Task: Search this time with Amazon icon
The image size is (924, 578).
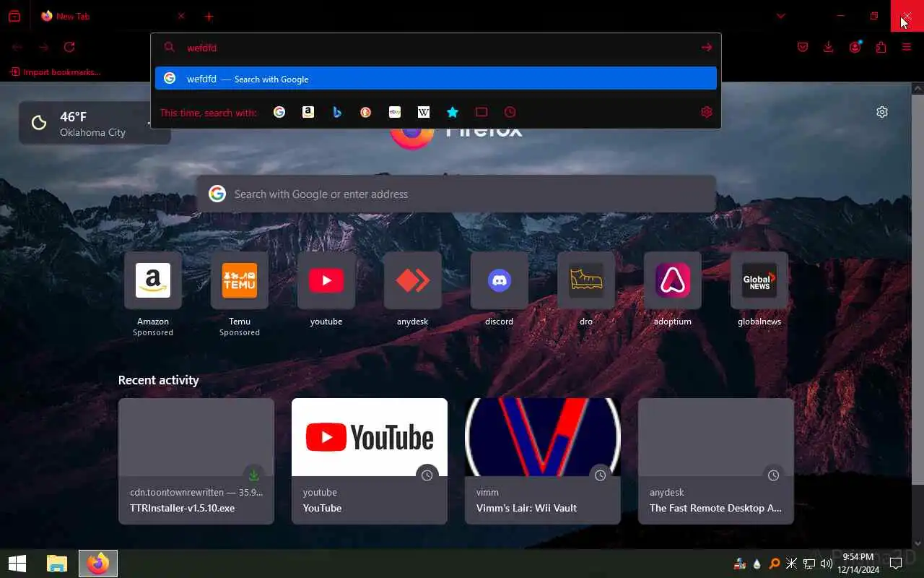Action: click(x=308, y=112)
